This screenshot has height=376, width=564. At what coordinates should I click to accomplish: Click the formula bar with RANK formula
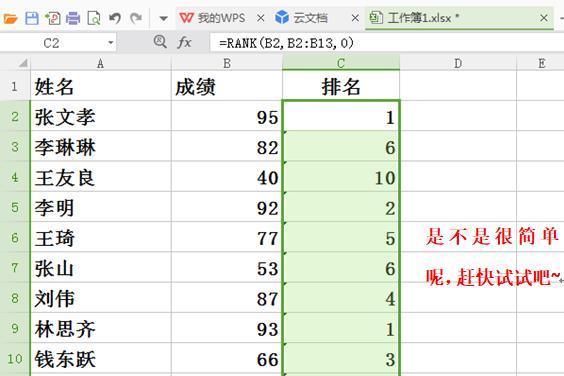[x=387, y=43]
